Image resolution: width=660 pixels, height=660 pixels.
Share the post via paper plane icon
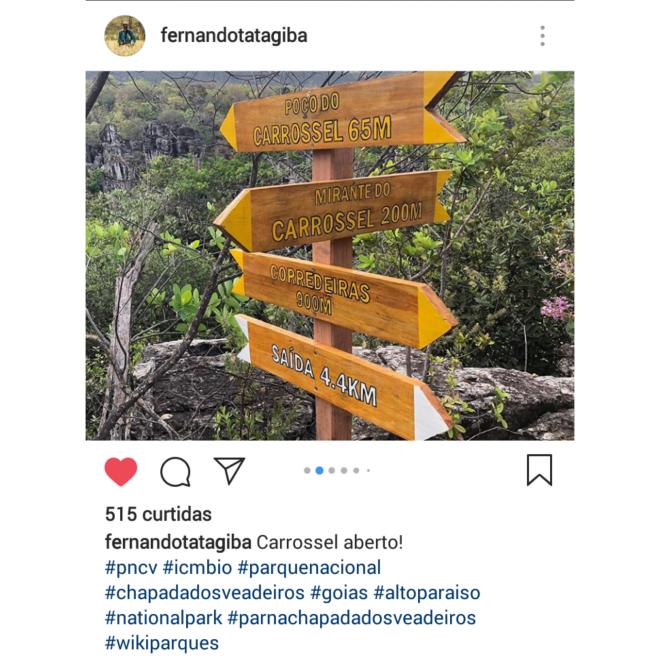(x=229, y=470)
